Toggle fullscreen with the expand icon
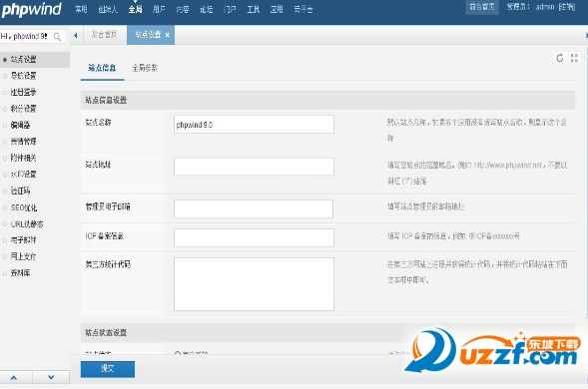588x389 pixels. (x=574, y=58)
